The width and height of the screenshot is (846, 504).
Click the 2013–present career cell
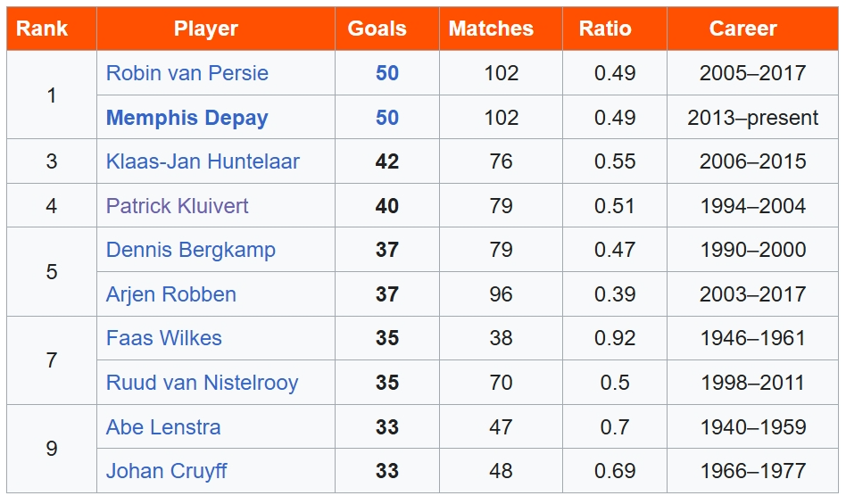[x=752, y=118]
